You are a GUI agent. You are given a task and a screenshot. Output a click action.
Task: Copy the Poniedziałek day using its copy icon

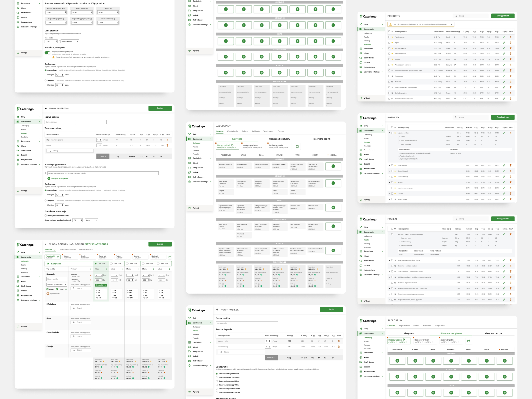click(x=58, y=257)
